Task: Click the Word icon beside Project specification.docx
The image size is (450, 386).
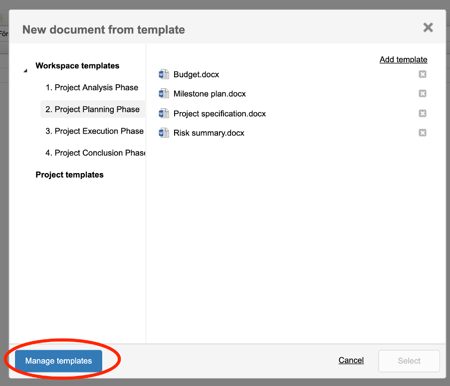Action: (163, 113)
